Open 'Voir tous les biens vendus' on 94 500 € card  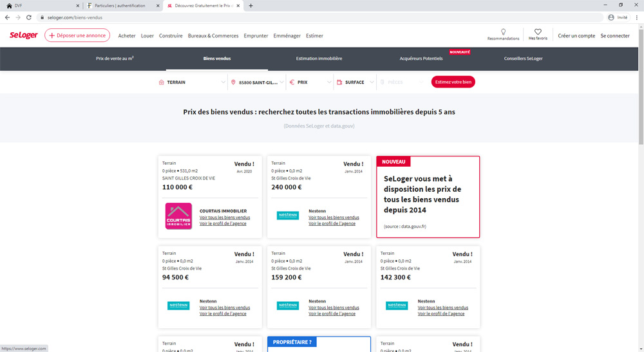[x=225, y=308]
